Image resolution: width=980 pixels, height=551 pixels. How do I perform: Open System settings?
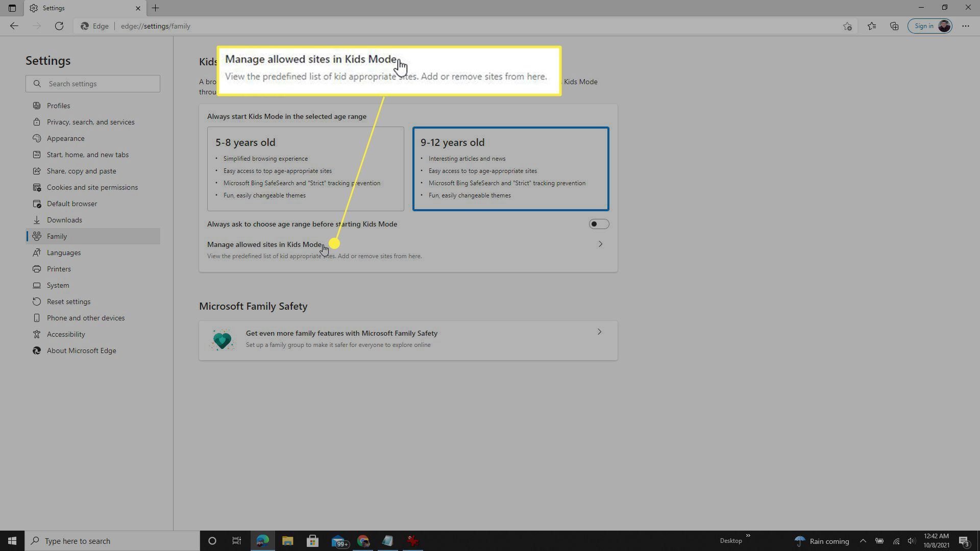[93, 285]
